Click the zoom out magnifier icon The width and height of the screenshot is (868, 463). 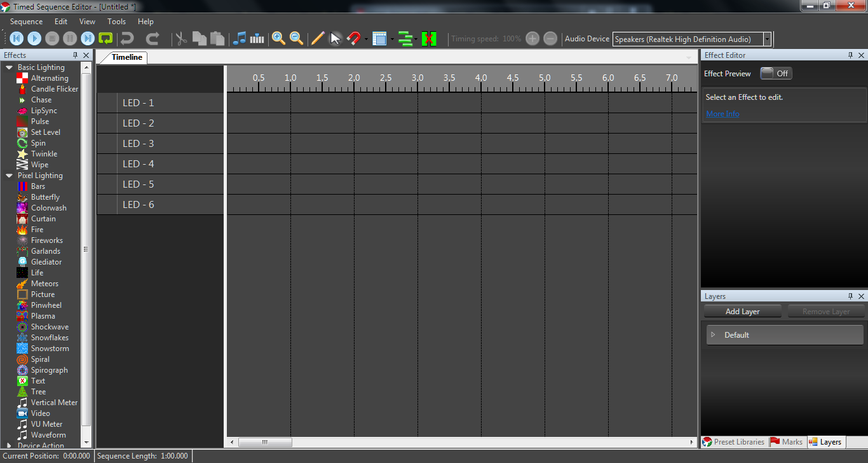click(x=296, y=39)
